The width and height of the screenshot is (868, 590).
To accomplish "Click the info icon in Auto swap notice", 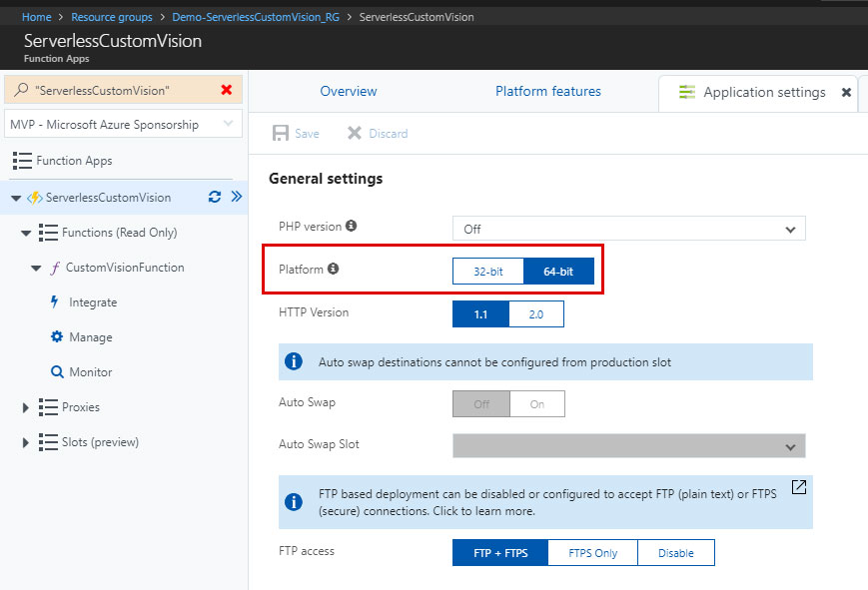I will 294,361.
